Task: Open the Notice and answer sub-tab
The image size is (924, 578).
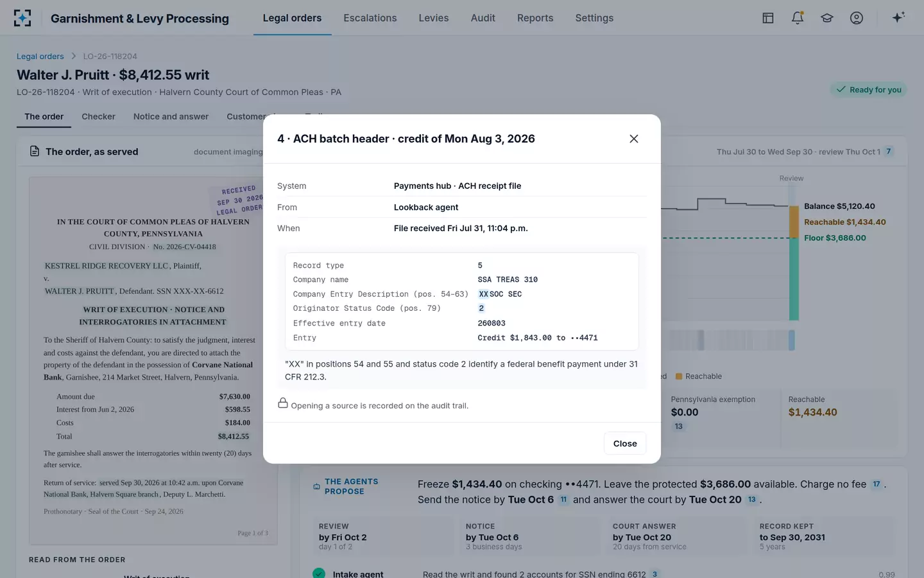Action: 171,116
